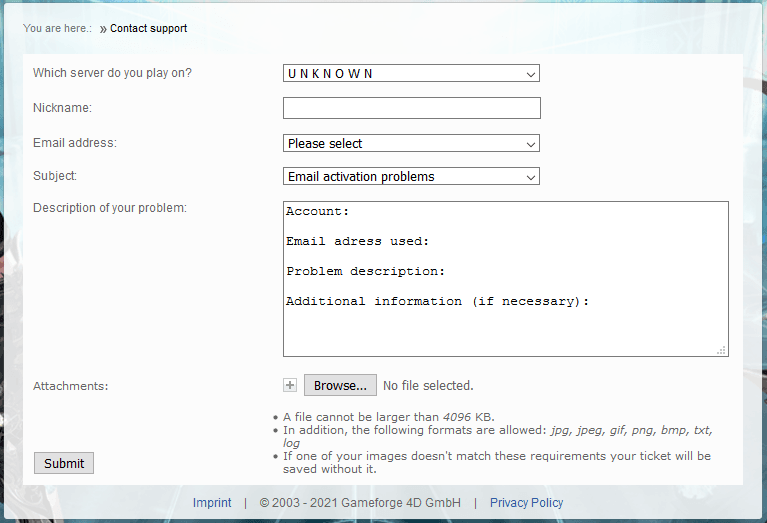The width and height of the screenshot is (767, 523).
Task: Open the server selection dropdown
Action: tap(411, 74)
